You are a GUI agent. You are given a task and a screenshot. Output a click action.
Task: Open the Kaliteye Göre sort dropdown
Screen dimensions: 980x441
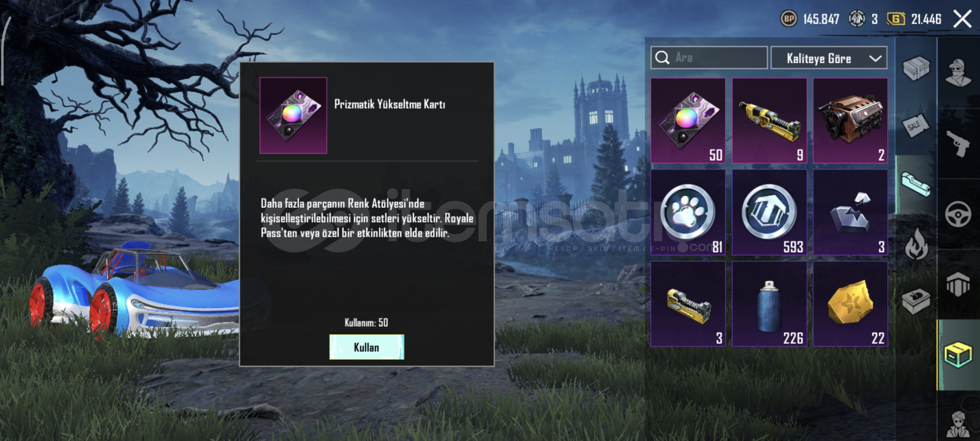tap(829, 58)
